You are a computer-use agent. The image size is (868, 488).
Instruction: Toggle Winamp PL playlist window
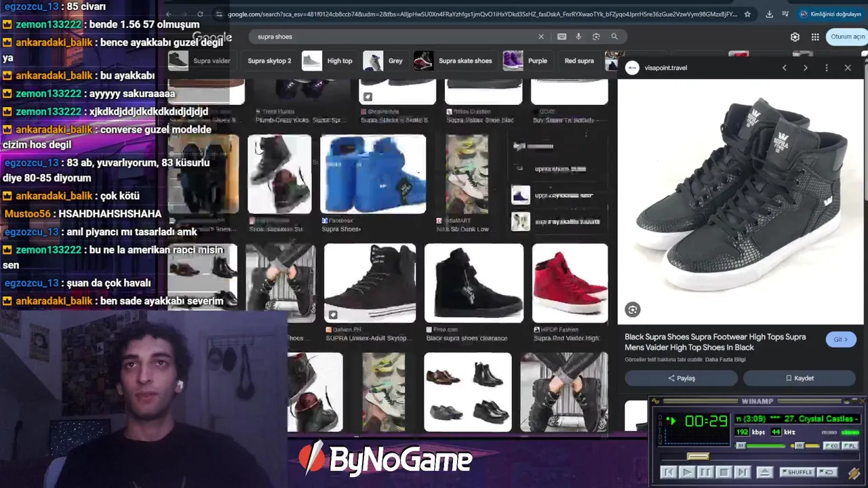point(850,446)
